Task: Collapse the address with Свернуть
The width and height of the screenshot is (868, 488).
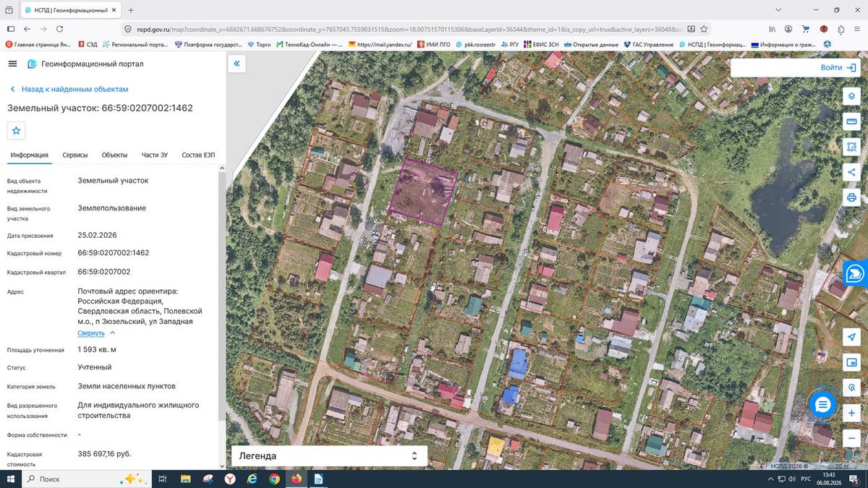Action: [x=91, y=333]
